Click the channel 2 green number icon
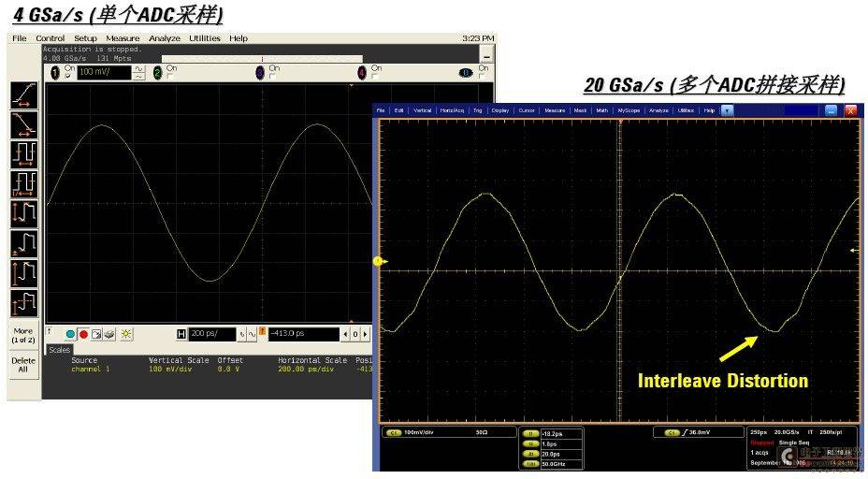 tap(158, 73)
